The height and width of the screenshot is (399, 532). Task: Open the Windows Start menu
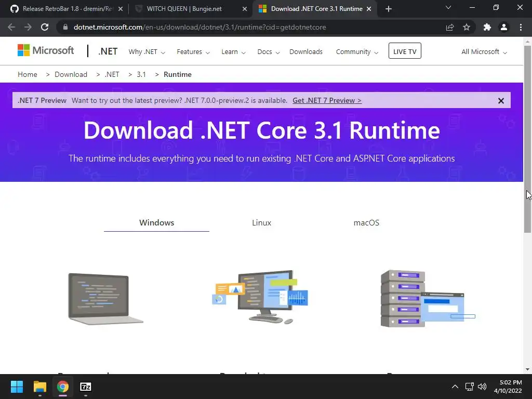[17, 387]
